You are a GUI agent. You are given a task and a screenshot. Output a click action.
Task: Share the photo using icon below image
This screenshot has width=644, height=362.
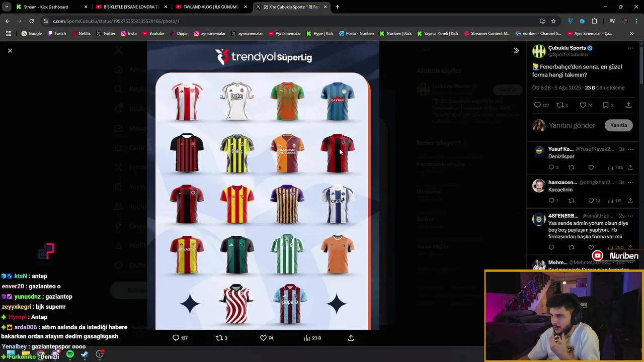[x=351, y=338]
